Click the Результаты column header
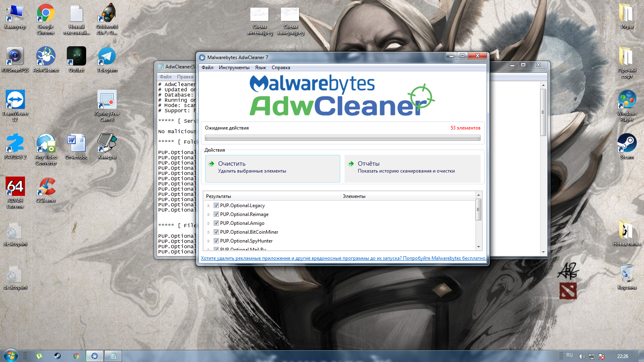The image size is (644, 362). click(x=272, y=196)
